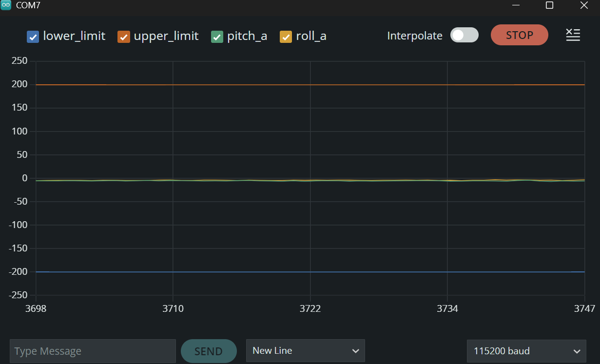Maximize the COM7 plotter window
600x364 pixels.
(549, 5)
